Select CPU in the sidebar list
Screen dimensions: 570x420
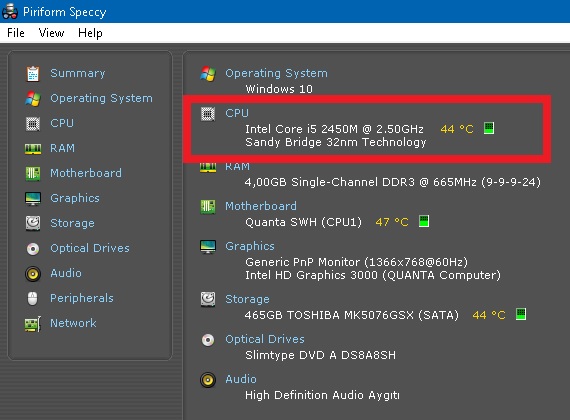pyautogui.click(x=62, y=123)
